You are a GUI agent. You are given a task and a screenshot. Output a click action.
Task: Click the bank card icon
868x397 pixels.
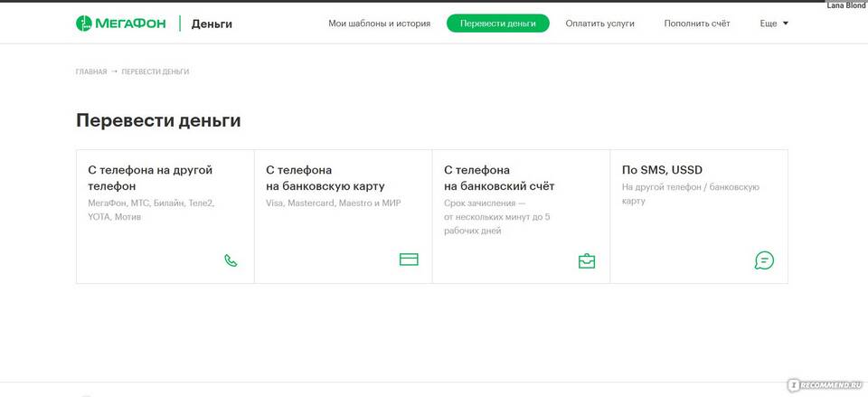click(x=409, y=260)
